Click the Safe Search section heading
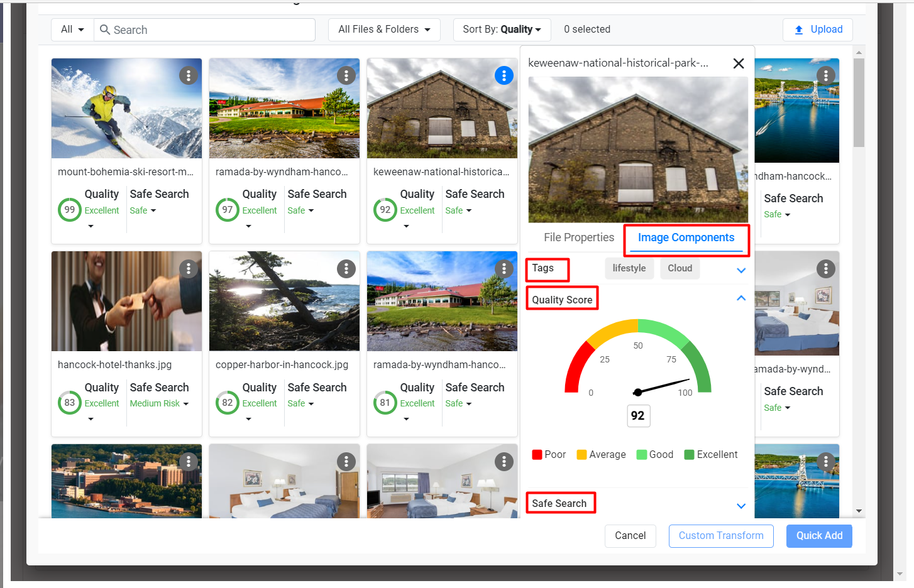The width and height of the screenshot is (914, 588). 559,503
